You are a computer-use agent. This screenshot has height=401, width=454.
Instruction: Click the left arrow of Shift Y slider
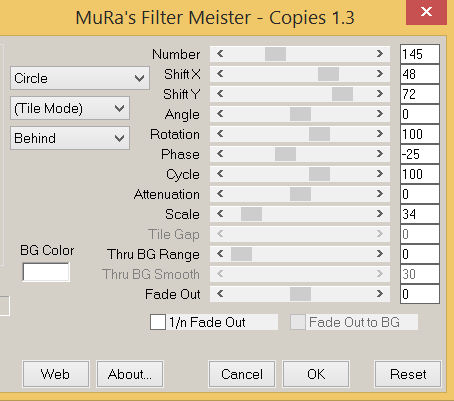(x=220, y=94)
